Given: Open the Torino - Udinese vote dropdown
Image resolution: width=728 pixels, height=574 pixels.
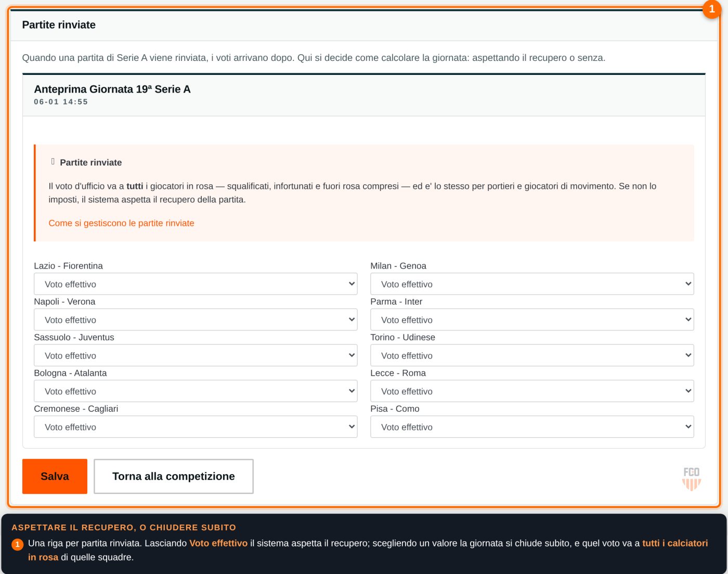Looking at the screenshot, I should click(x=532, y=355).
